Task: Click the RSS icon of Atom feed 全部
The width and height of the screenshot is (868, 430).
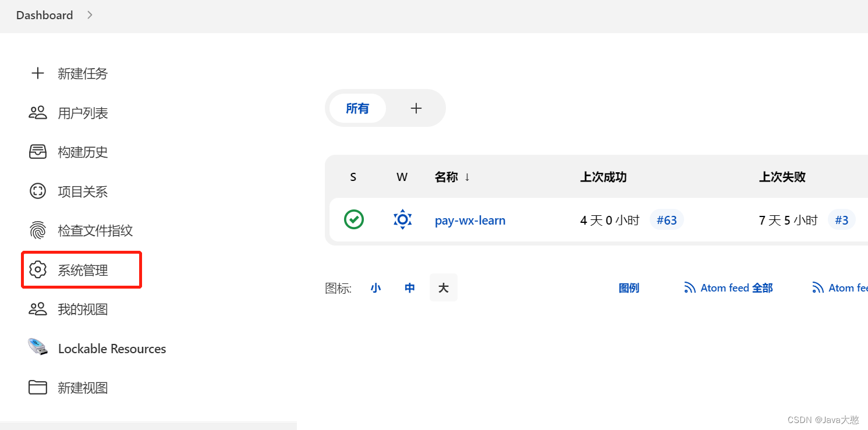Action: click(690, 287)
